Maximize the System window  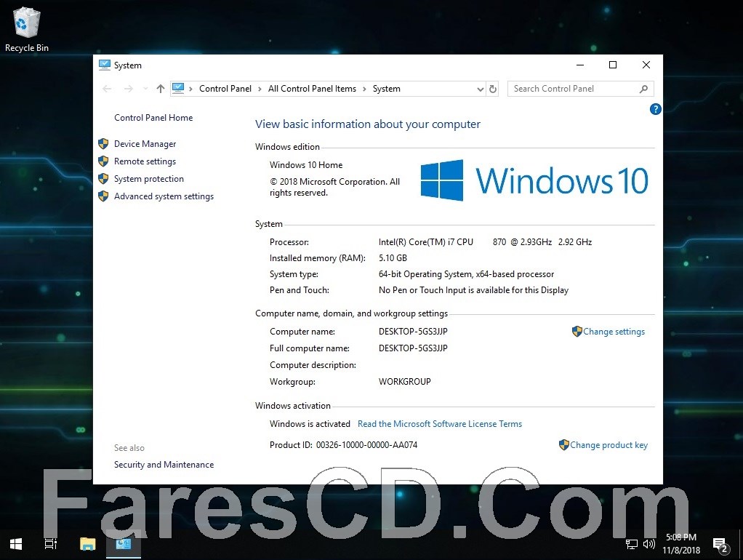coord(613,65)
